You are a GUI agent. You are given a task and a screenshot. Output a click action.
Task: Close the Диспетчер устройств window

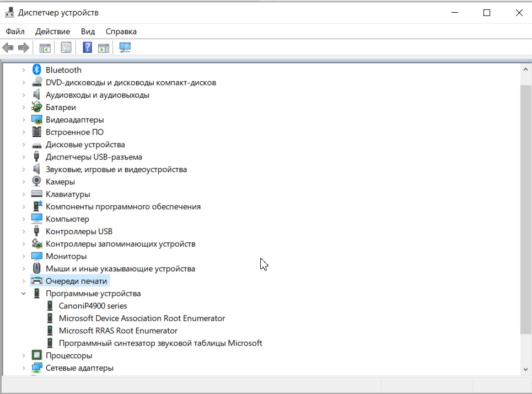[519, 13]
